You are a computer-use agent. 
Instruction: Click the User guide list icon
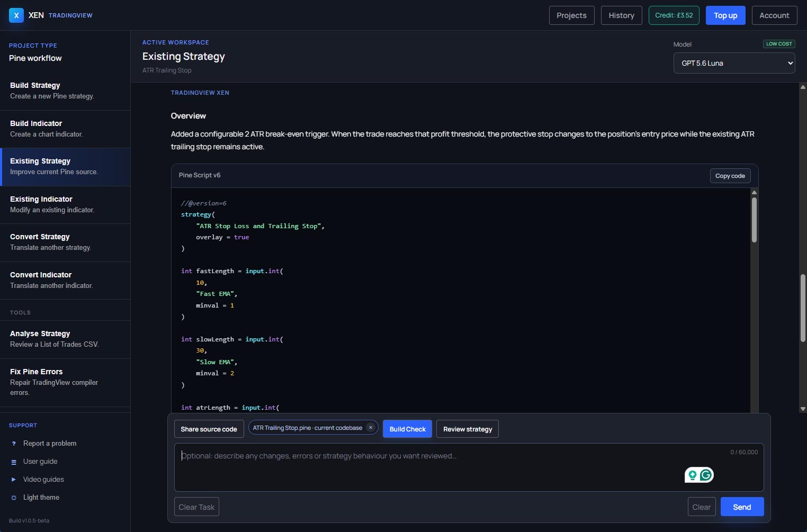click(14, 462)
